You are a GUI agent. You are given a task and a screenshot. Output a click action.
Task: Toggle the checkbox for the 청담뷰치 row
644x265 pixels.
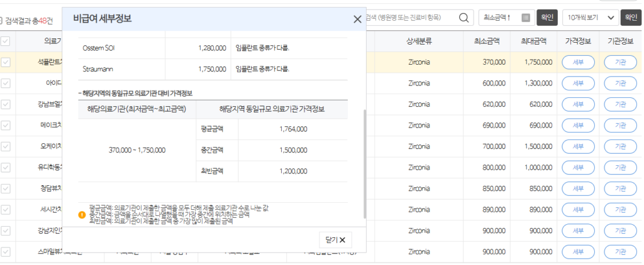tap(5, 188)
